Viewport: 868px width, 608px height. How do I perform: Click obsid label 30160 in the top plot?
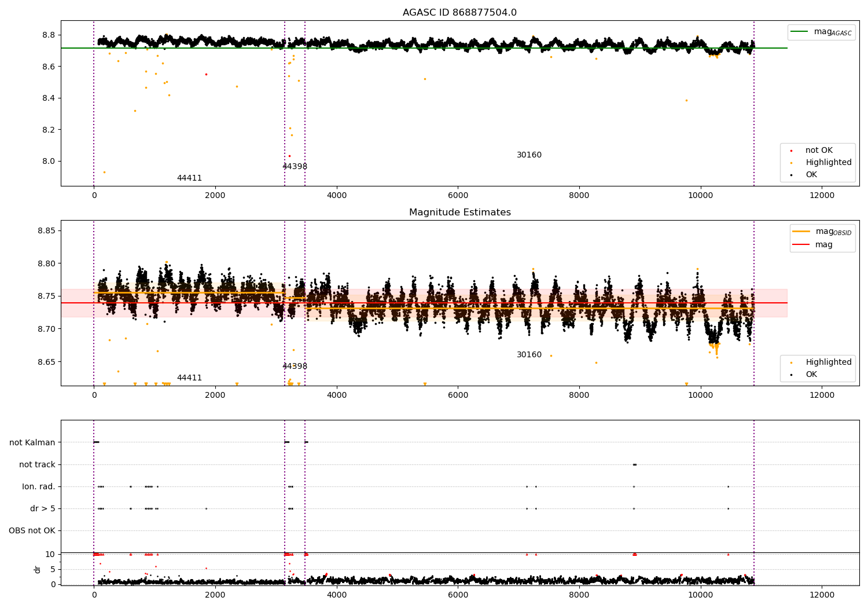tap(529, 155)
